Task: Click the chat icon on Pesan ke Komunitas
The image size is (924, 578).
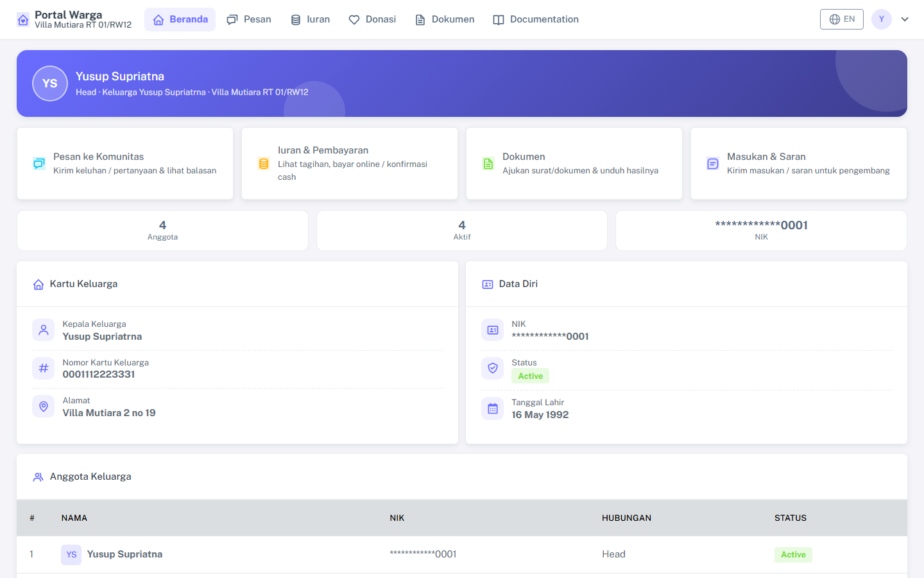Action: pyautogui.click(x=39, y=164)
